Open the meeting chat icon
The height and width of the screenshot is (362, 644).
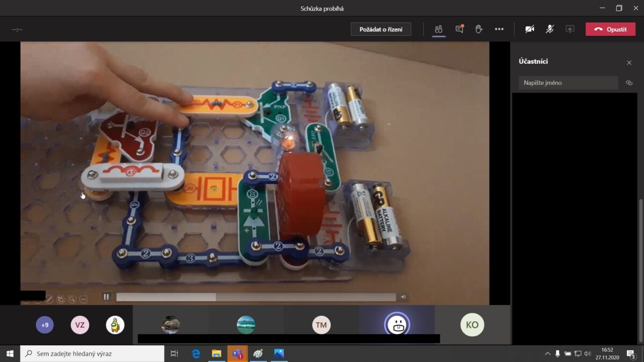click(x=459, y=29)
